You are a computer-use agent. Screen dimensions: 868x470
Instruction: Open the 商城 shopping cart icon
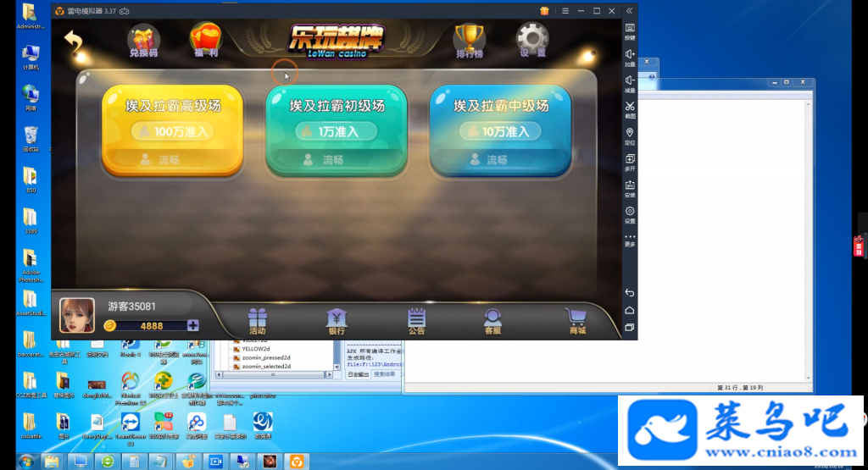[x=576, y=321]
